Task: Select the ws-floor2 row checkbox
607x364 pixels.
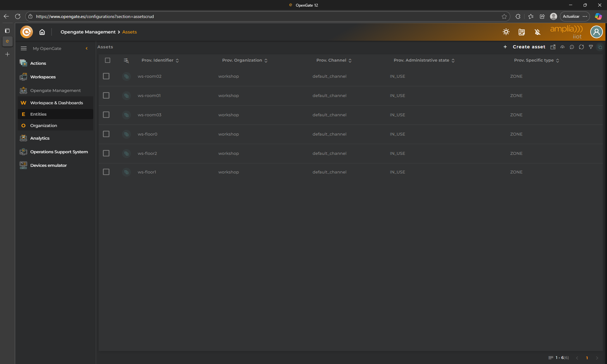Action: click(x=106, y=153)
